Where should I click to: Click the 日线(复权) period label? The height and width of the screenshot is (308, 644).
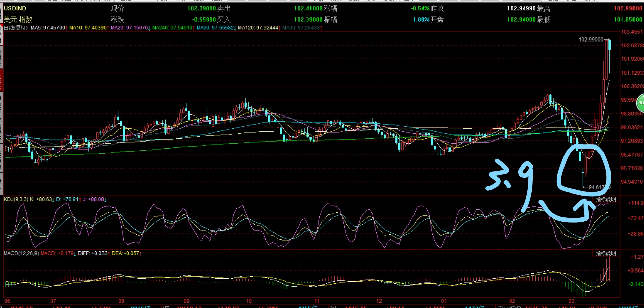click(16, 28)
